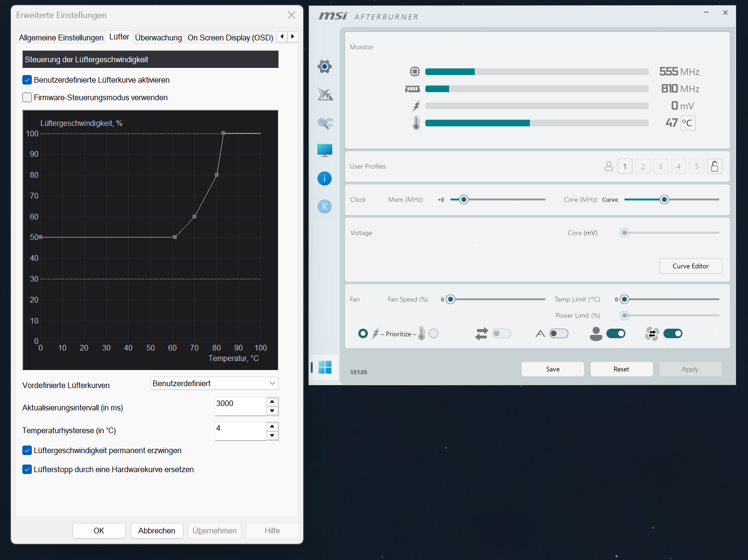Select user profile 4
Viewport: 748px width, 560px height.
coord(679,166)
